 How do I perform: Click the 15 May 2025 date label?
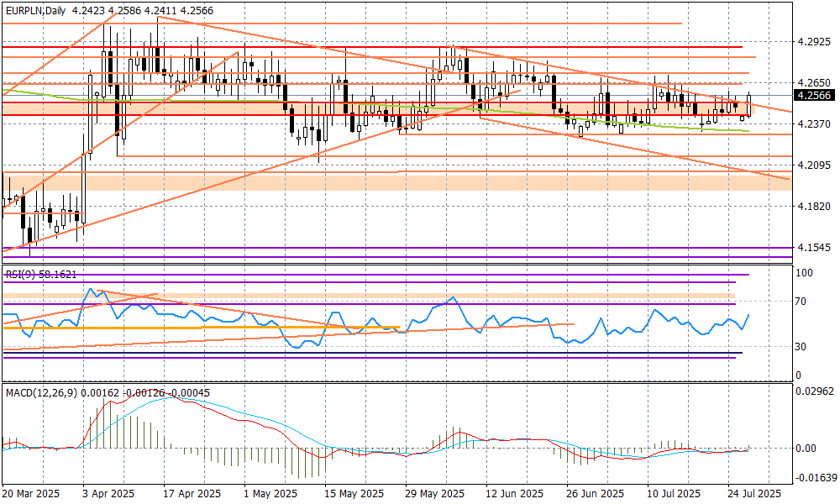coord(354,493)
